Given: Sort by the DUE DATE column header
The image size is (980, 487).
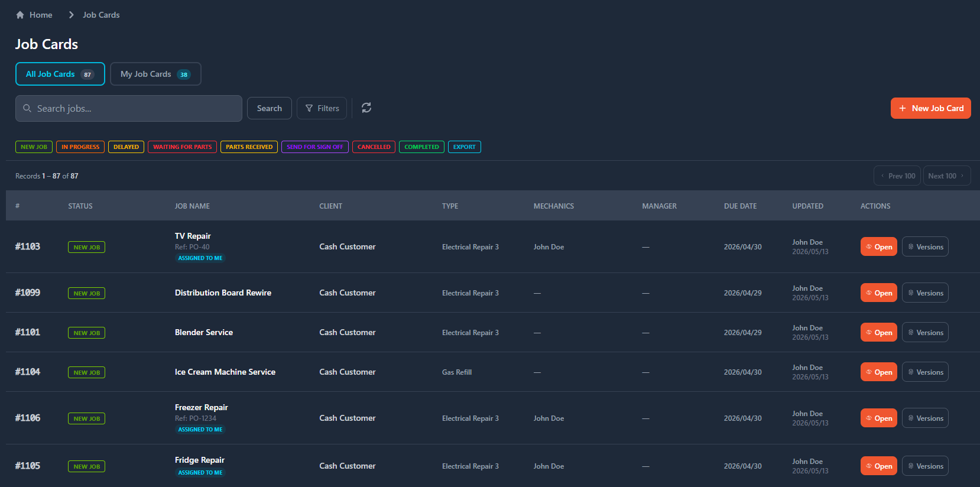Looking at the screenshot, I should (x=740, y=206).
